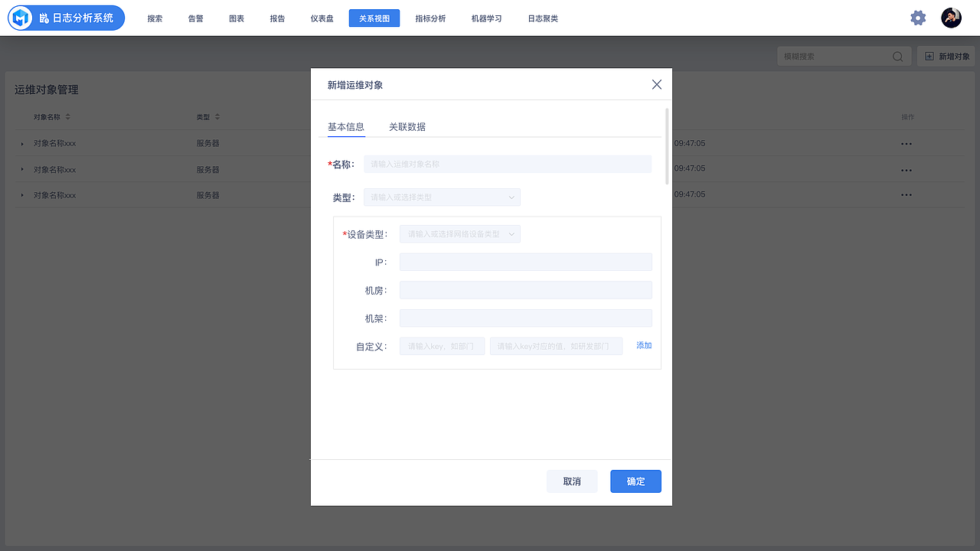Select 机器学习 in the top navigation
Viewport: 980px width, 551px height.
(487, 18)
